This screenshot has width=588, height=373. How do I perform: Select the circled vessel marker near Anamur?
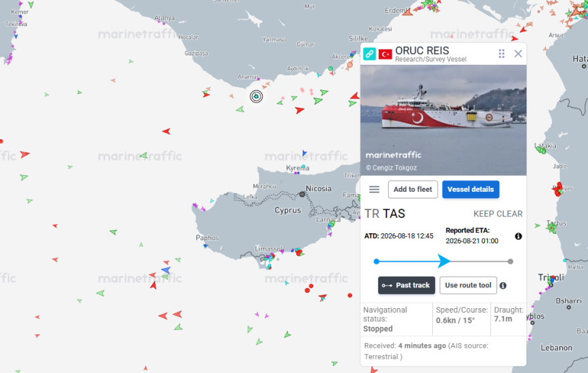[256, 96]
